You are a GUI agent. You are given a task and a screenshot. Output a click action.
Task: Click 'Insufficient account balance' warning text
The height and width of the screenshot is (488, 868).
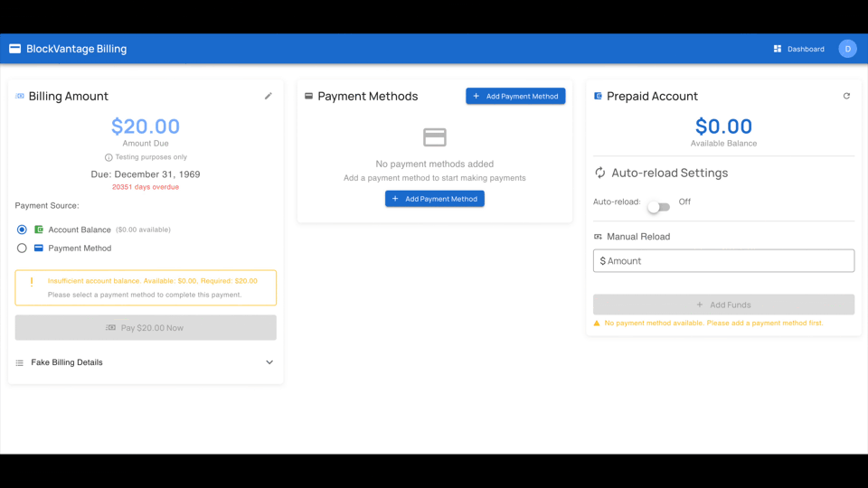pos(152,281)
